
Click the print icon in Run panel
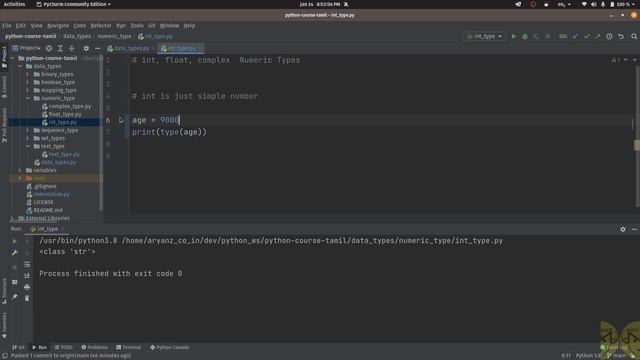tap(27, 287)
